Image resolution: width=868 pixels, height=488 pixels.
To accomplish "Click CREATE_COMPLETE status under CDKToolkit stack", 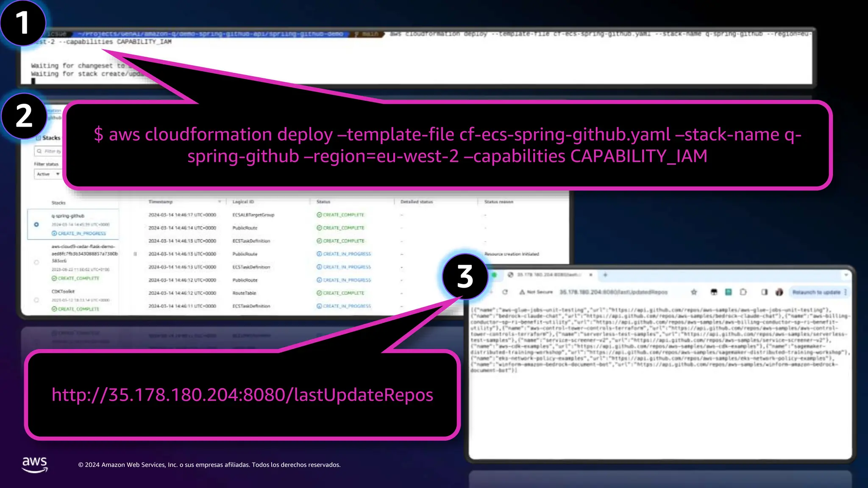I will click(x=75, y=309).
